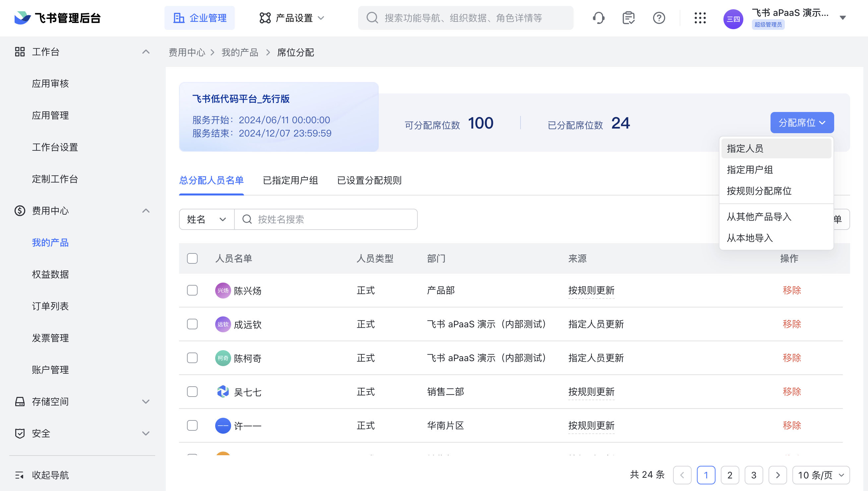868x491 pixels.
Task: Click the collapse navigation icon
Action: [x=19, y=475]
